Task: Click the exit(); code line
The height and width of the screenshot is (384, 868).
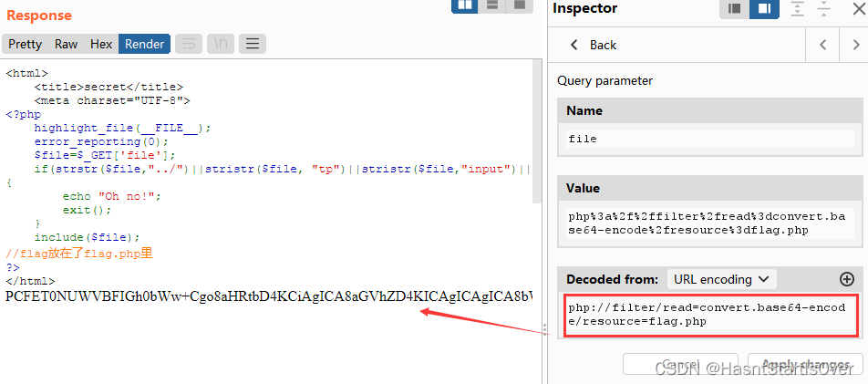Action: [87, 210]
